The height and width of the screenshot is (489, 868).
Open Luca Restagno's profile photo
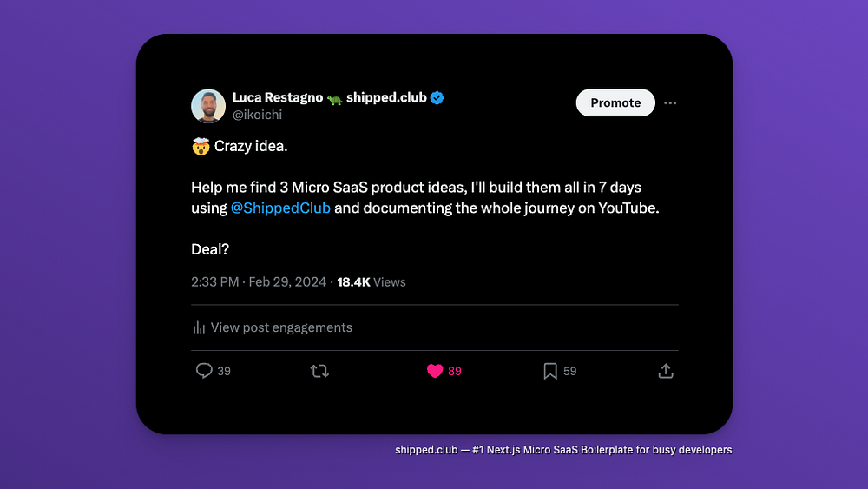208,106
